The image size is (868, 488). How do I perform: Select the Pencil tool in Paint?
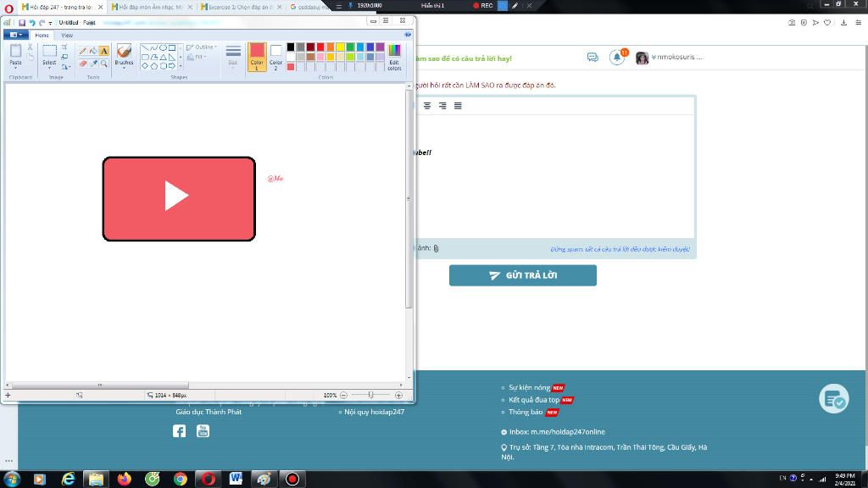(82, 51)
